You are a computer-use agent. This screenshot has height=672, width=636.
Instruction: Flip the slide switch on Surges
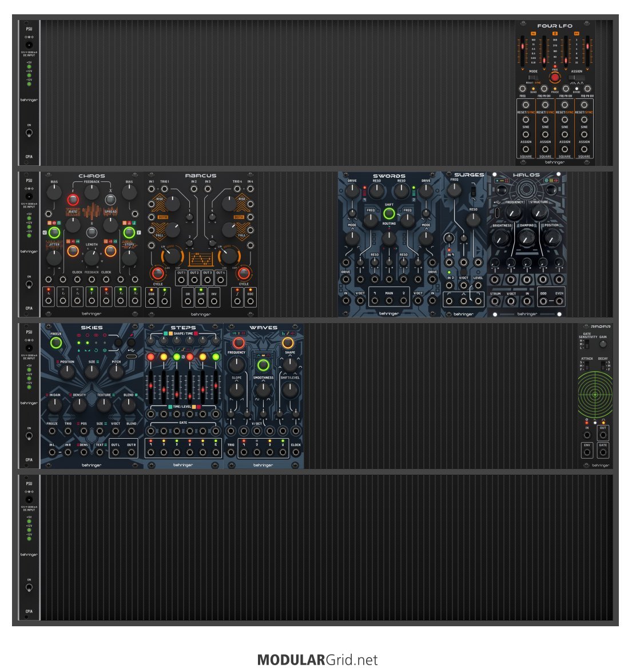473,191
